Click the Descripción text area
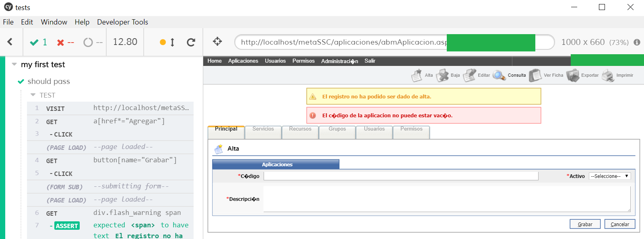 coord(447,199)
